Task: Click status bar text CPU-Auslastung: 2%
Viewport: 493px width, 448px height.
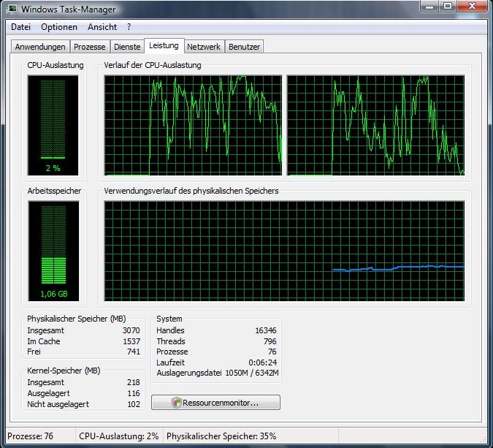Action: [x=119, y=436]
